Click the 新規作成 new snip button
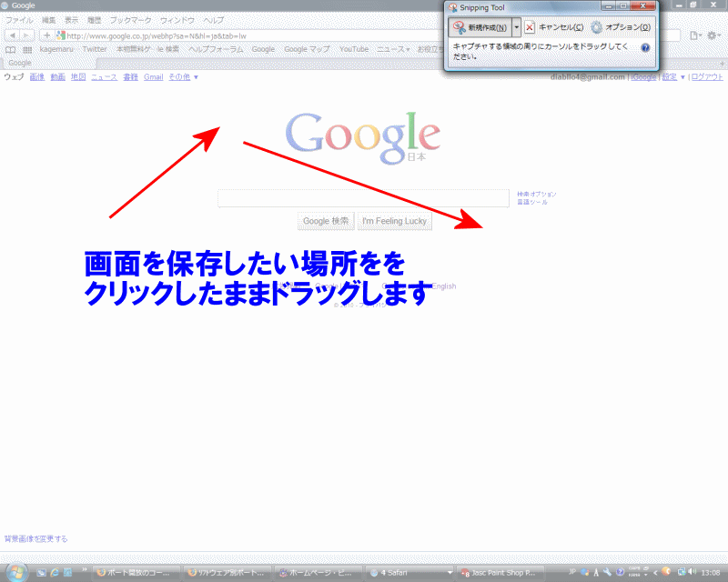The image size is (728, 582). (x=480, y=27)
